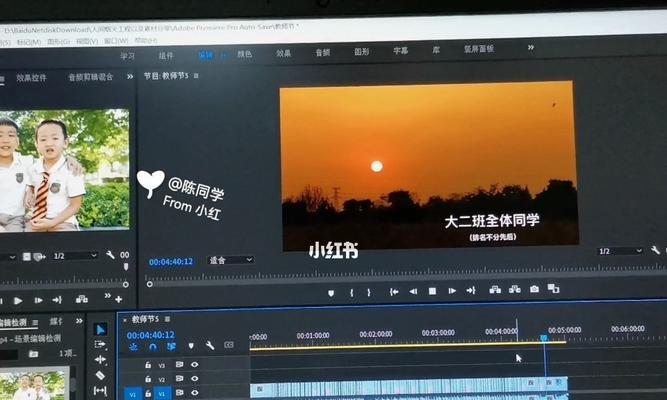The height and width of the screenshot is (400, 667).
Task: Select the Slip tool
Action: [100, 390]
